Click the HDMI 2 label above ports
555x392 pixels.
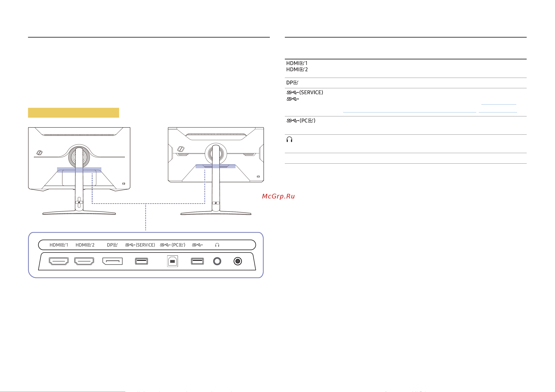point(85,245)
